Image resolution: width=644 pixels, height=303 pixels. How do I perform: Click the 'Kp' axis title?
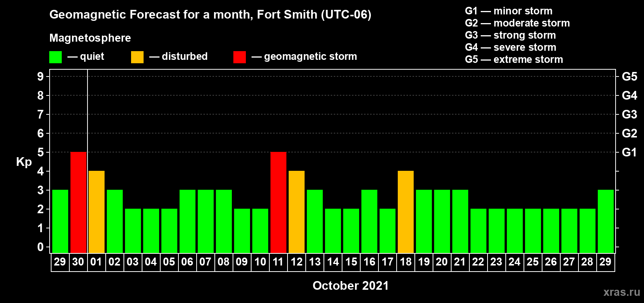click(24, 162)
